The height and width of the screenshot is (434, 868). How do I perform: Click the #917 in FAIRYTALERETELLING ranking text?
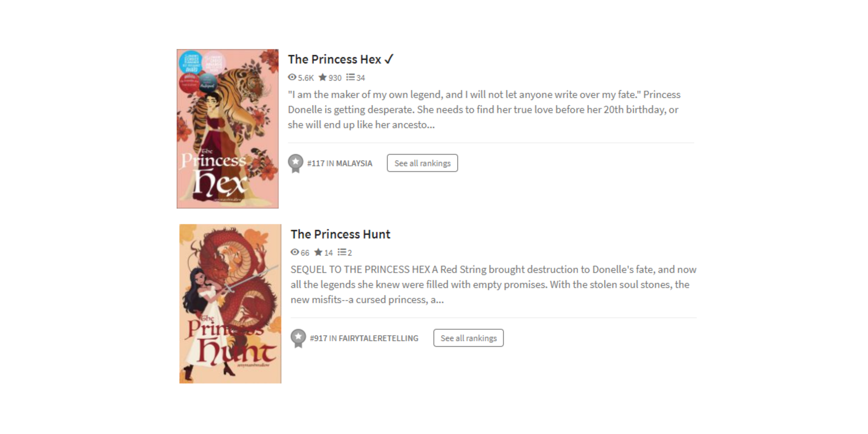(364, 338)
